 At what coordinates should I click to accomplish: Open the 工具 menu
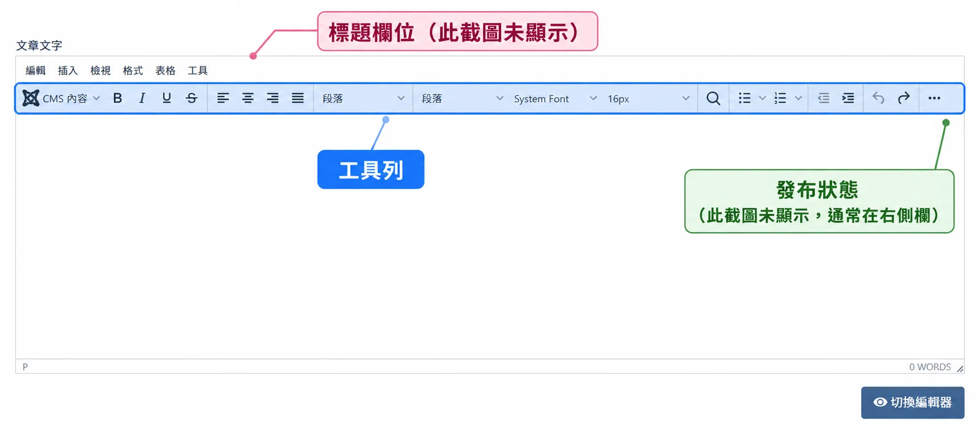[x=198, y=70]
